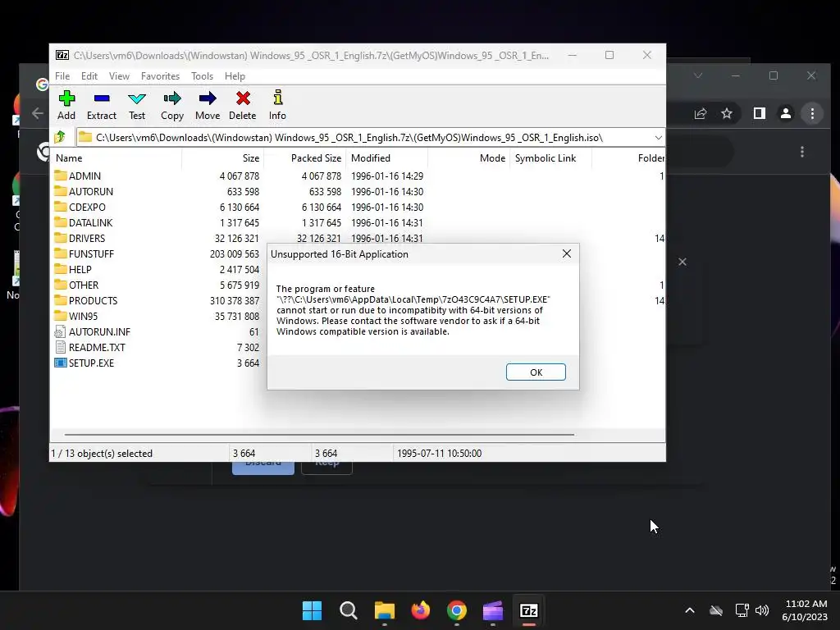Open File Explorer from the taskbar
Image resolution: width=840 pixels, height=630 pixels.
point(384,610)
